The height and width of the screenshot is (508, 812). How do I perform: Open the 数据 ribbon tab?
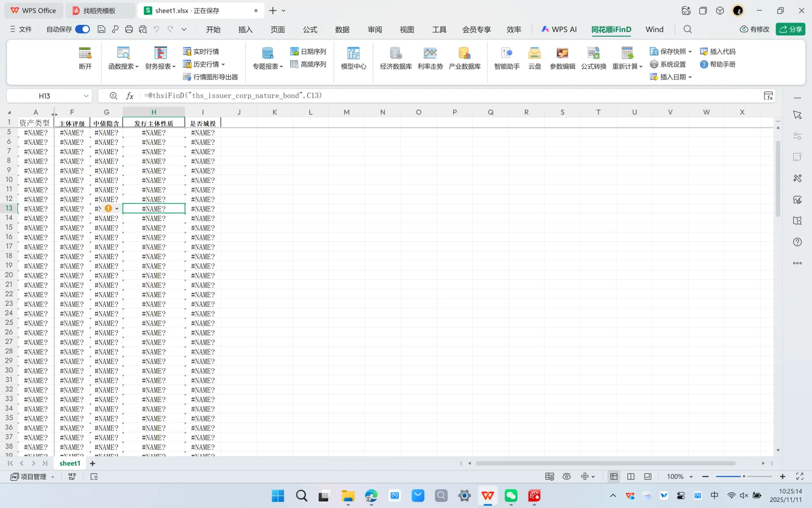pos(342,29)
